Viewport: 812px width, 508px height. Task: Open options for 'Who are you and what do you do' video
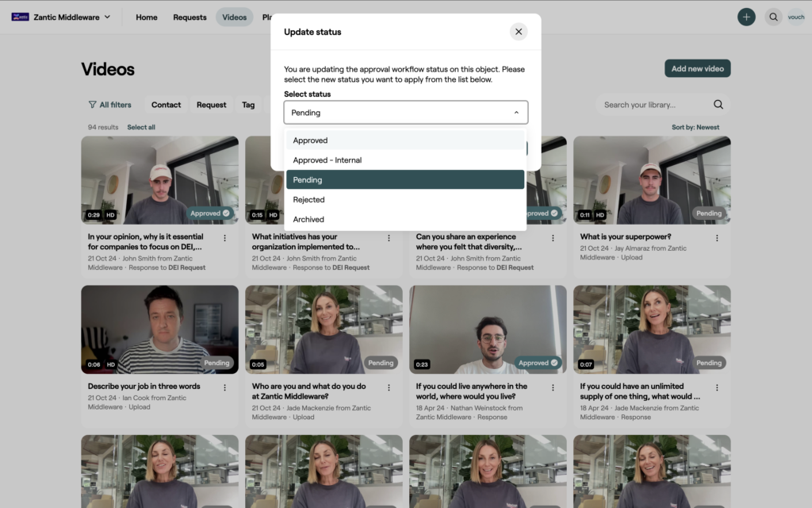389,387
